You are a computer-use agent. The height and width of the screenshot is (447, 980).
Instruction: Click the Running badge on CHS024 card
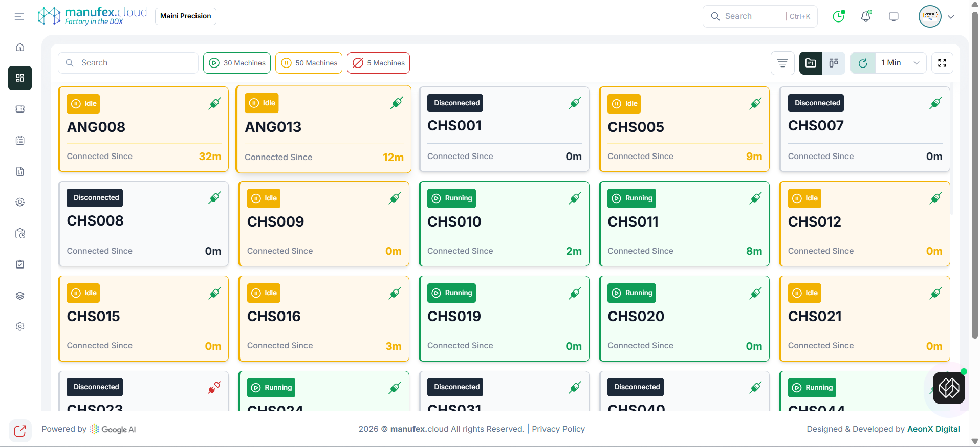(x=271, y=388)
